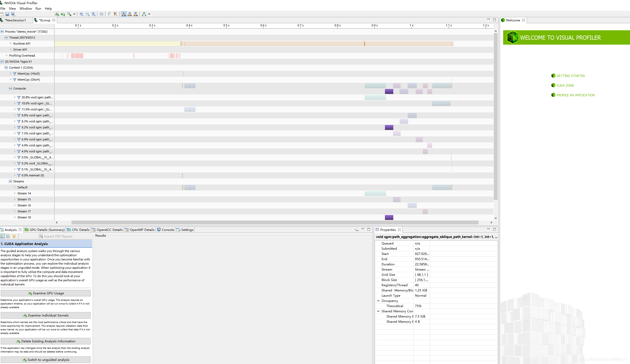Toggle color by process P button

(x=136, y=14)
